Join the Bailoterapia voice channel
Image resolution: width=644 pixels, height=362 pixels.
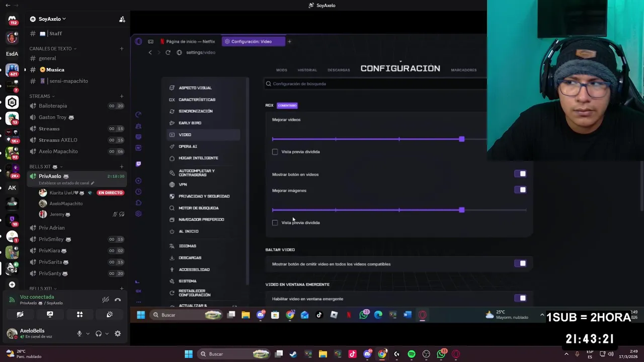76,106
